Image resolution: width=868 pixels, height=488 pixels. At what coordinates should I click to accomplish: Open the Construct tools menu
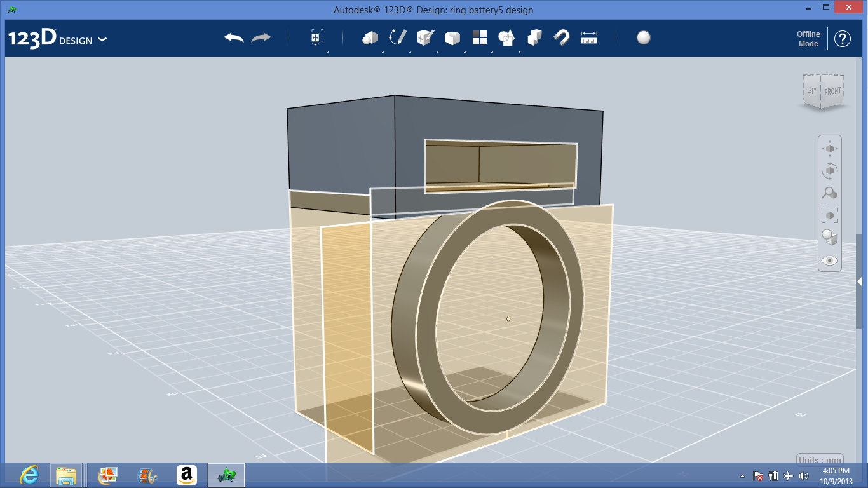424,37
